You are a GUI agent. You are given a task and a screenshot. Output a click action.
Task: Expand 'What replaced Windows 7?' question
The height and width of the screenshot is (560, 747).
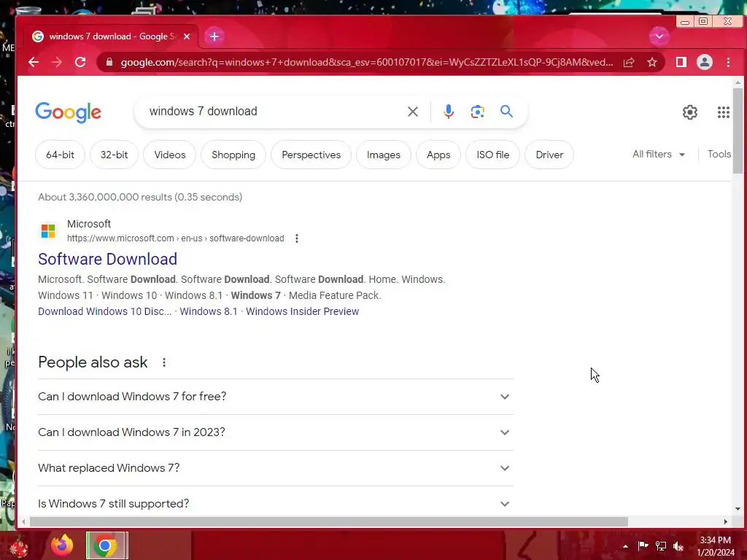275,468
